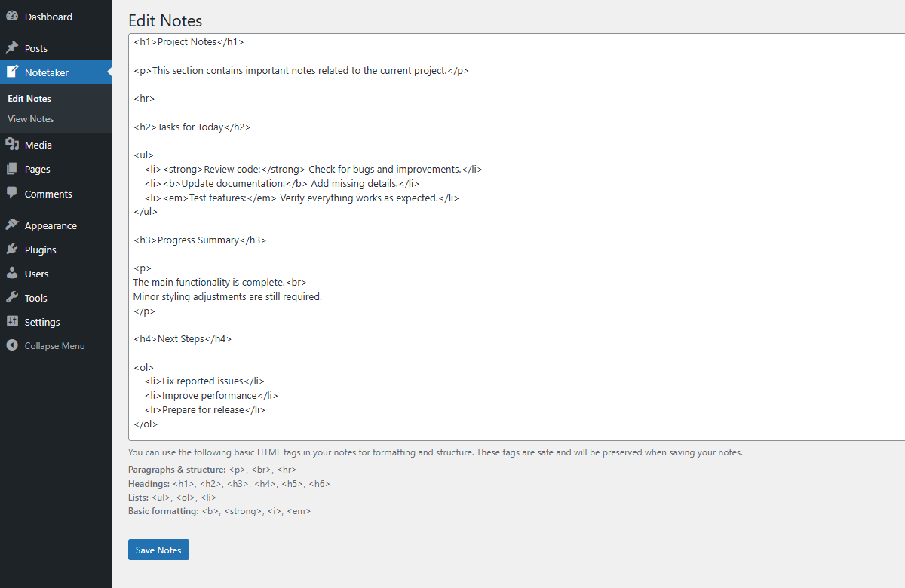The width and height of the screenshot is (905, 588).
Task: Click the Dashboard gauge icon
Action: point(12,17)
